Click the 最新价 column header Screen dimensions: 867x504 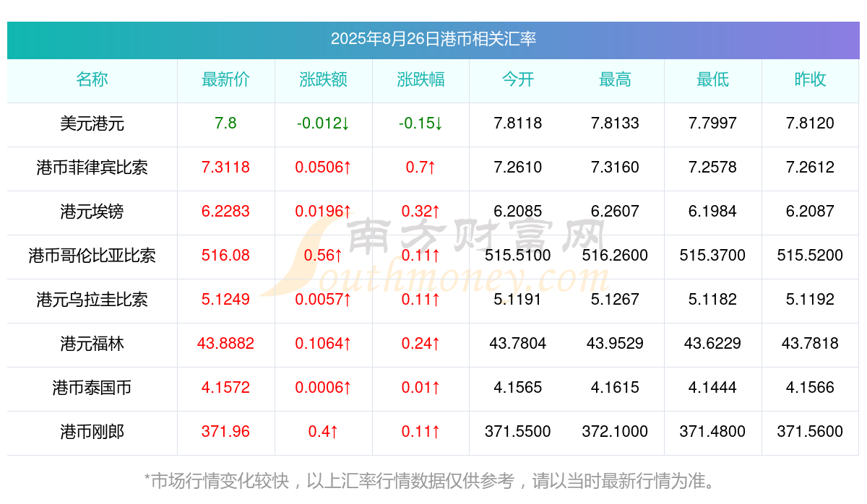[226, 79]
